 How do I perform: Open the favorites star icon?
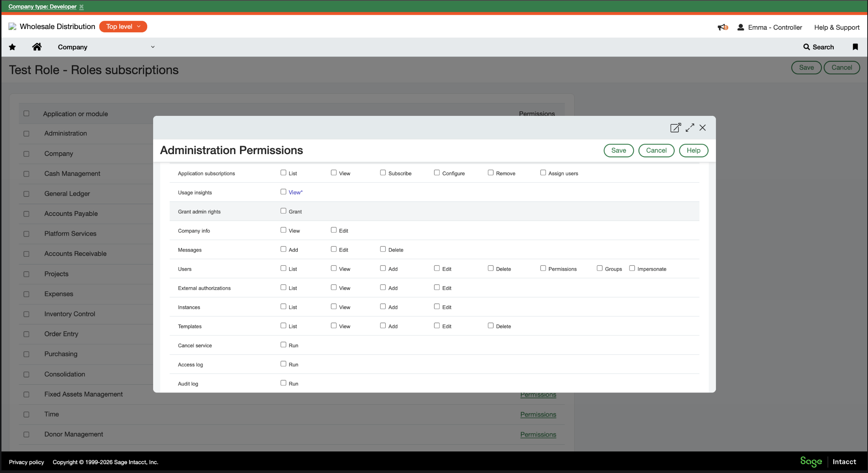[12, 47]
